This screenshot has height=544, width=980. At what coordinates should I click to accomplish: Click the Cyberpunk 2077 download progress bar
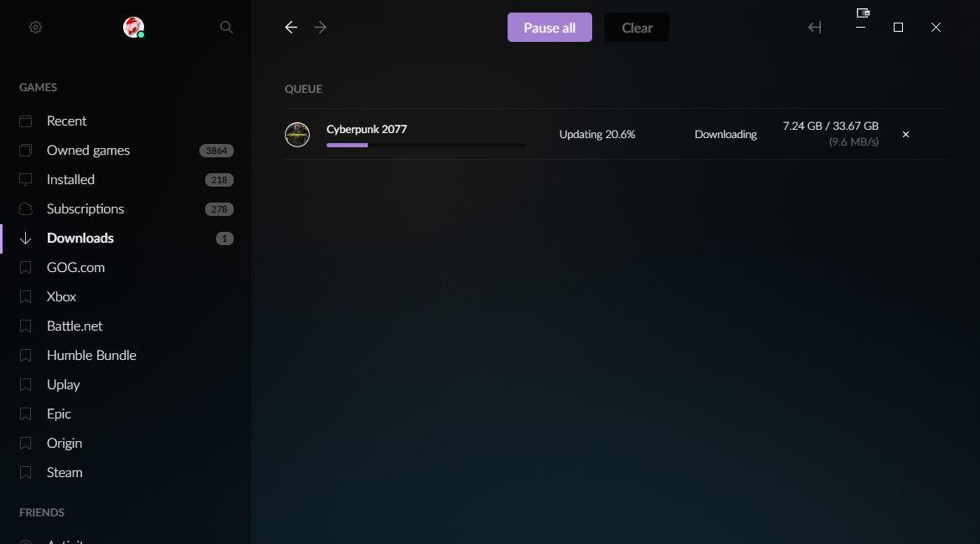(x=426, y=146)
